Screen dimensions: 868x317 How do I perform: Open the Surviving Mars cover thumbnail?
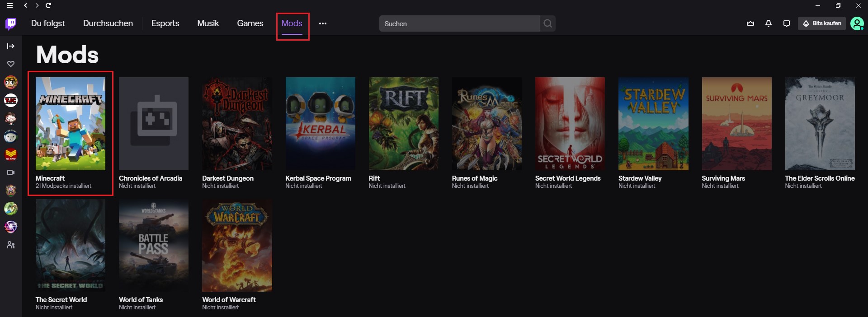(736, 124)
